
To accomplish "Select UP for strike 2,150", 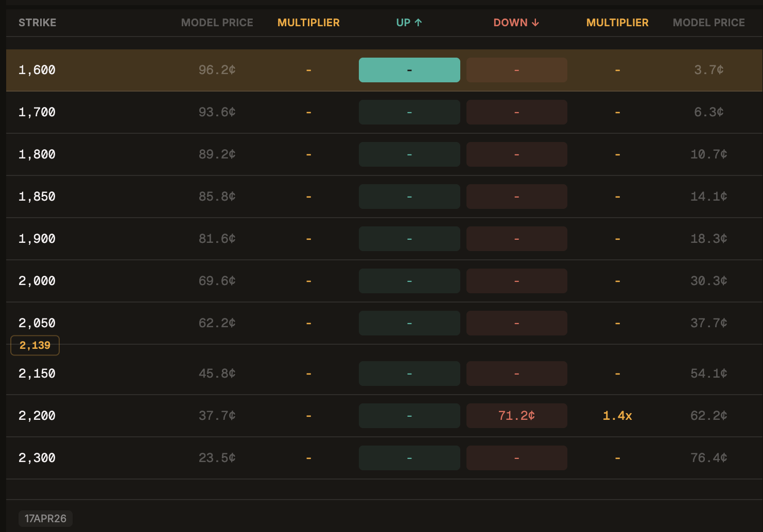I will pyautogui.click(x=409, y=374).
